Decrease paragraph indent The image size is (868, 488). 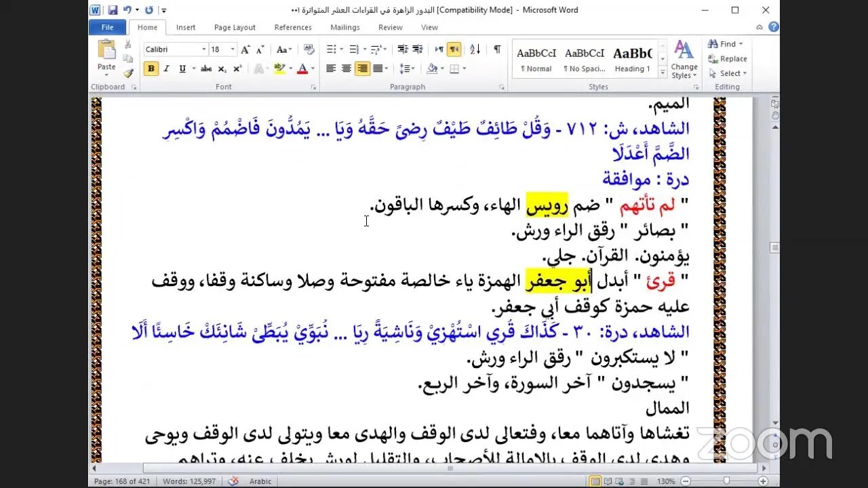402,49
